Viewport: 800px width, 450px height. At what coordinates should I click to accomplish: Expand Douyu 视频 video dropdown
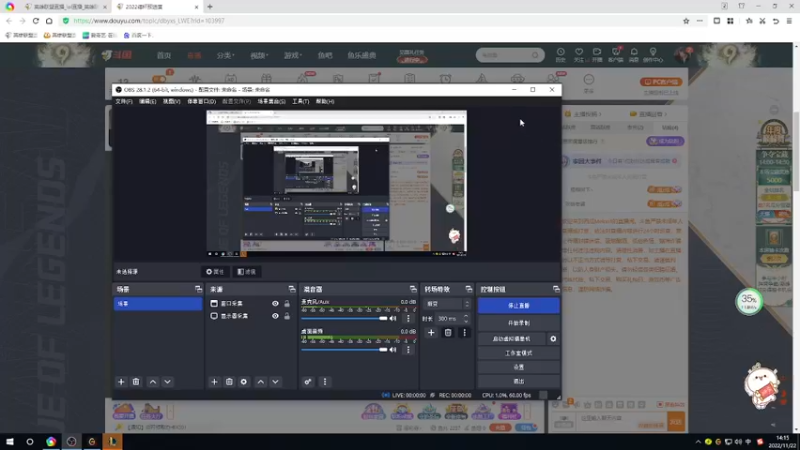[x=259, y=55]
